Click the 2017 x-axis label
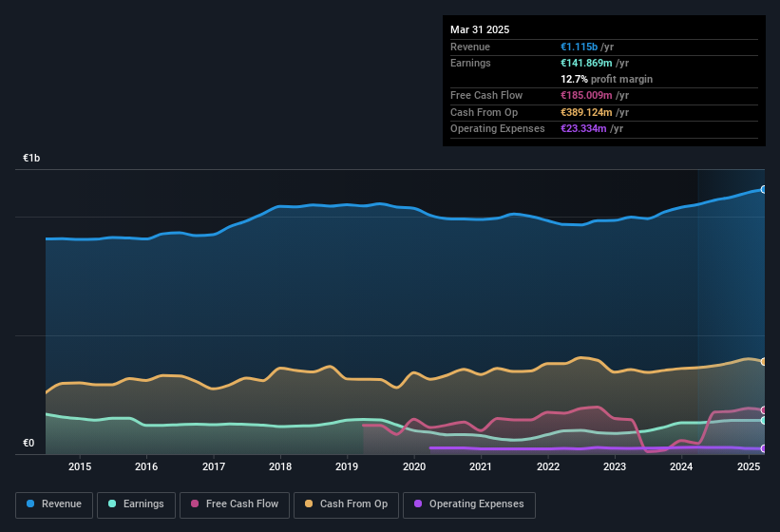Screen dimensions: 780x532 point(214,466)
